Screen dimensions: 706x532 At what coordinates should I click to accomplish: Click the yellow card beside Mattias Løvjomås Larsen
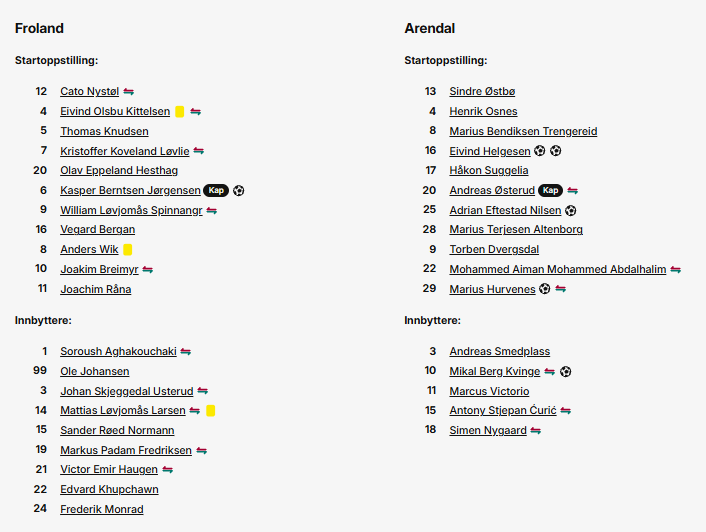(x=210, y=411)
